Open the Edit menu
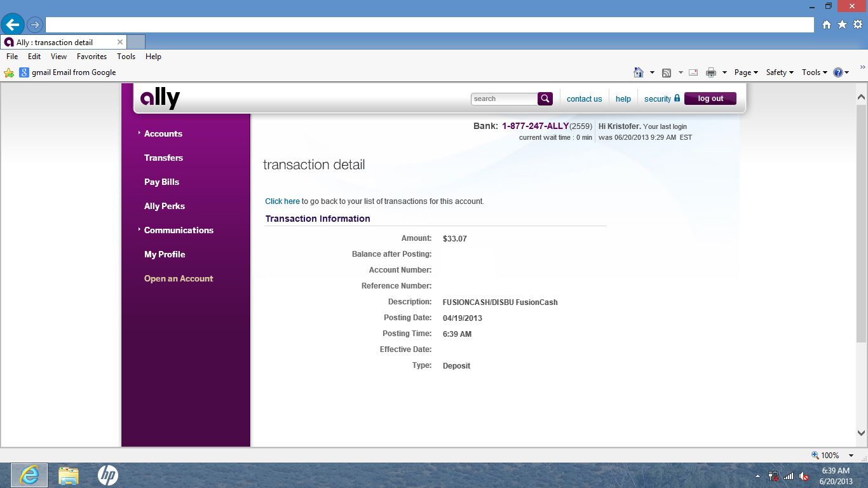This screenshot has height=488, width=868. [34, 57]
